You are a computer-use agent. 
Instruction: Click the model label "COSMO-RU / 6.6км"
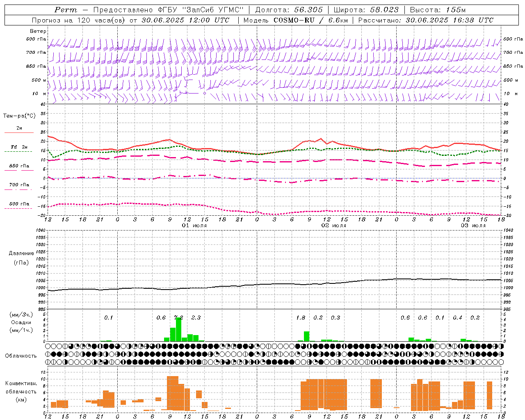tap(310, 20)
